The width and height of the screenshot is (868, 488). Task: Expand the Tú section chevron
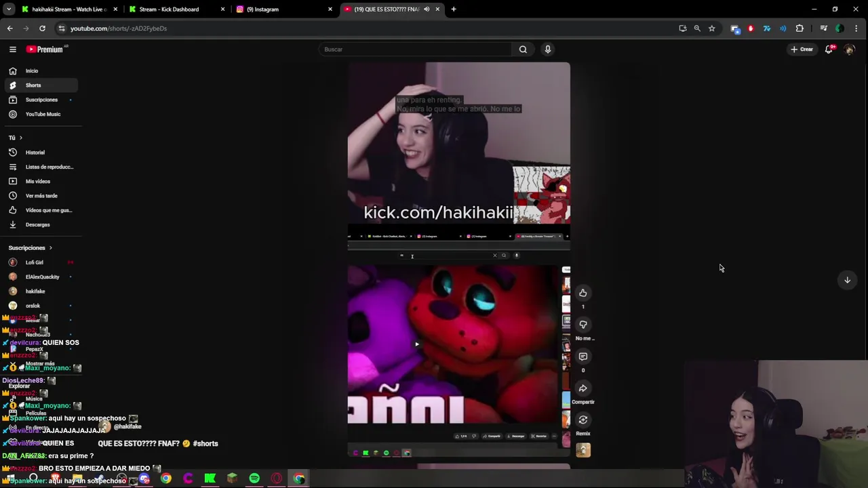[20, 138]
